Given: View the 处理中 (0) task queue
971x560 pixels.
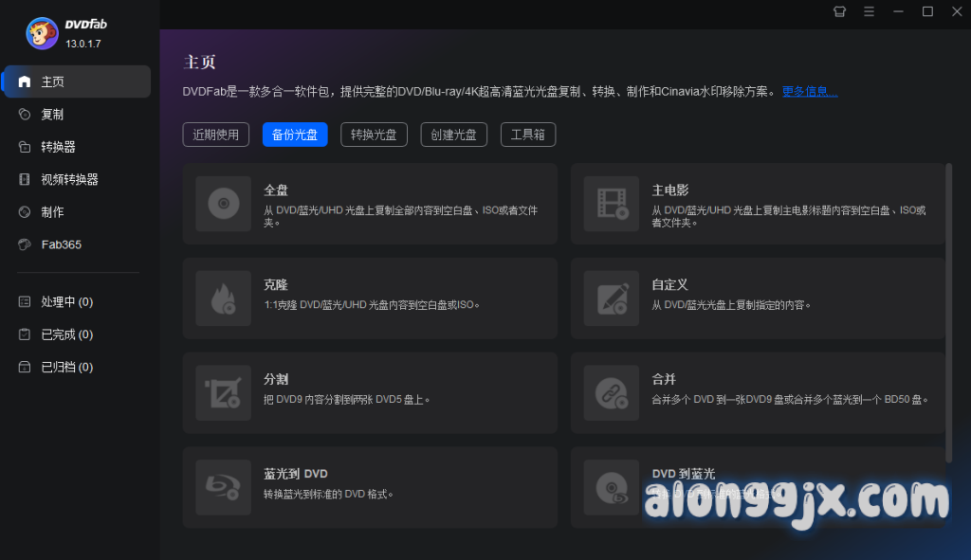Looking at the screenshot, I should tap(66, 302).
